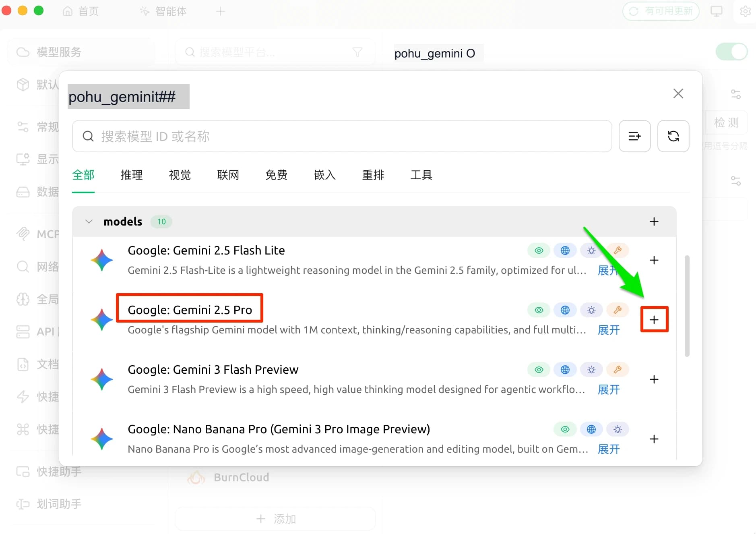Focus the 搜索模型 ID 或名称 search field
Viewport: 756px width, 534px height.
(x=342, y=136)
